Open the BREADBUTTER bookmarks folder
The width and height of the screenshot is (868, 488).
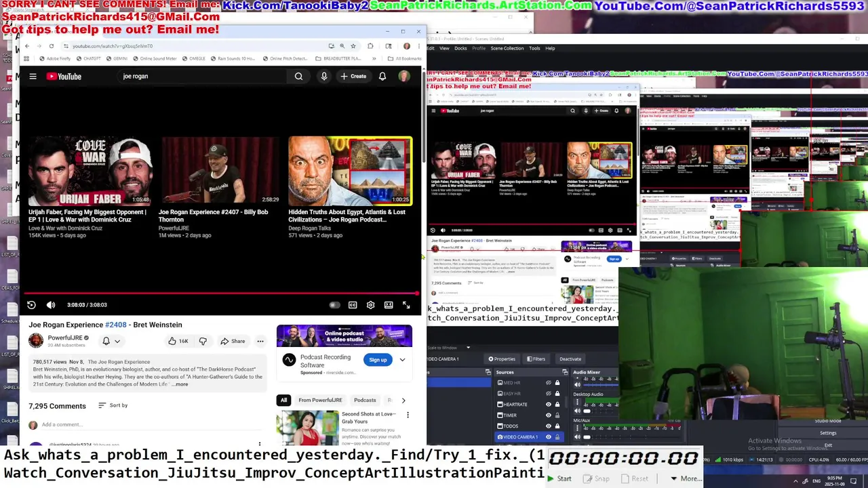pyautogui.click(x=338, y=59)
